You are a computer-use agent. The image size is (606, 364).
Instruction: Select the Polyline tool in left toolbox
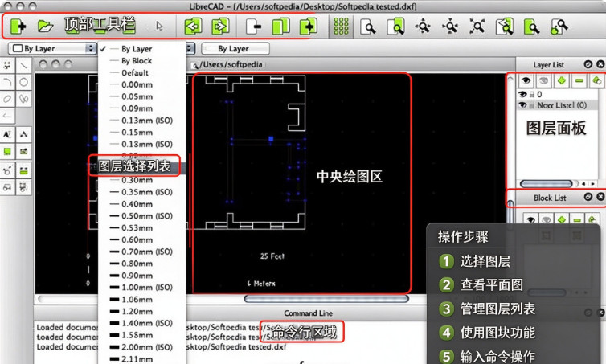(7, 116)
